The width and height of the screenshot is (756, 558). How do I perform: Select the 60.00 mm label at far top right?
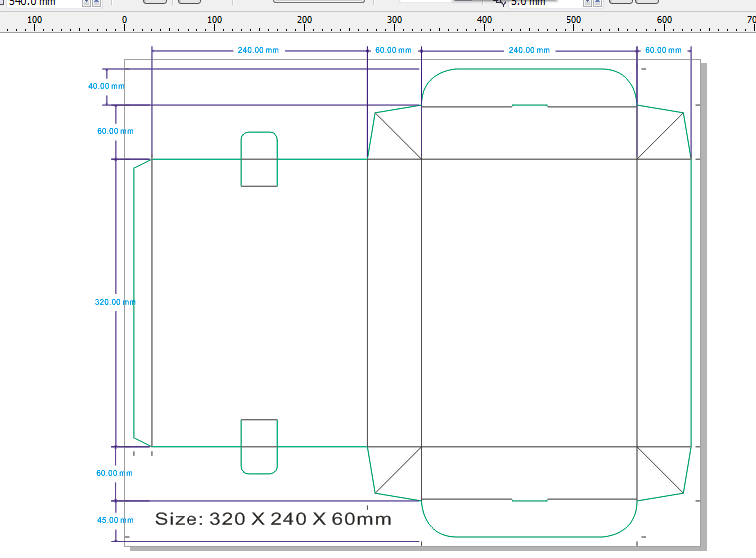(663, 50)
